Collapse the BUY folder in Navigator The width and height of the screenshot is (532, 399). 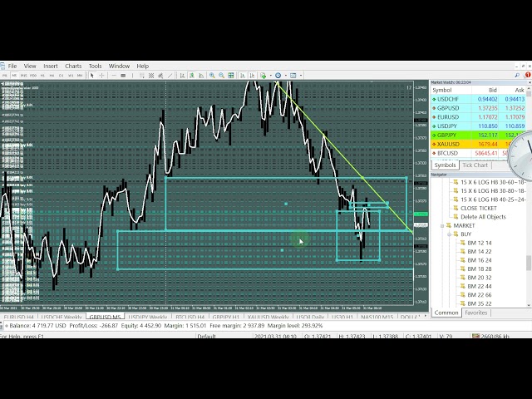tap(449, 234)
